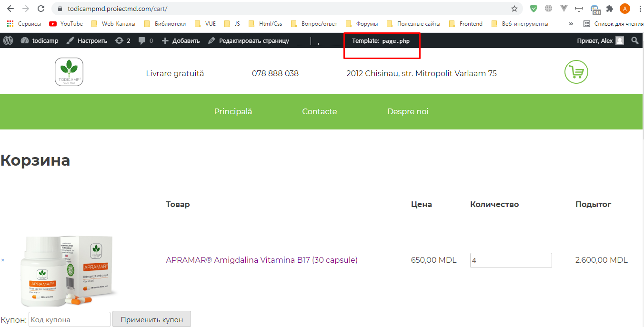The height and width of the screenshot is (327, 644).
Task: Open the Frontend bookmark folder
Action: (466, 24)
